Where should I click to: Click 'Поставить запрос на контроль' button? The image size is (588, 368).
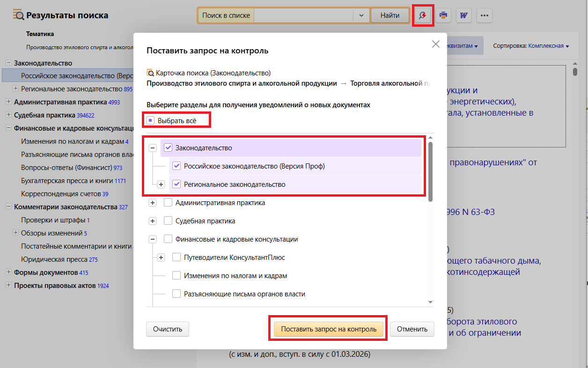[329, 329]
